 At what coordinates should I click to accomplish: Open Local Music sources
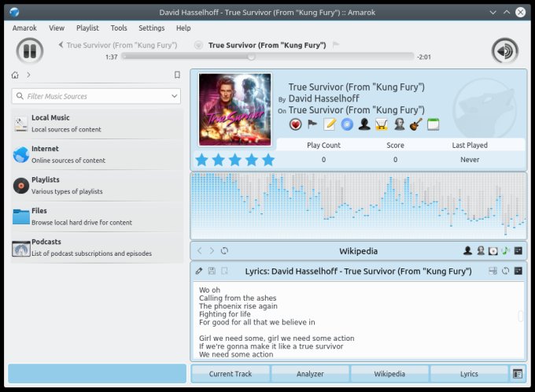click(x=98, y=124)
